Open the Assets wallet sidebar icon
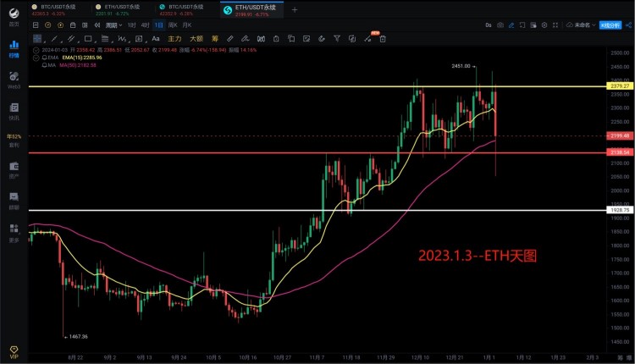Viewport: 635px width, 364px height. point(14,170)
